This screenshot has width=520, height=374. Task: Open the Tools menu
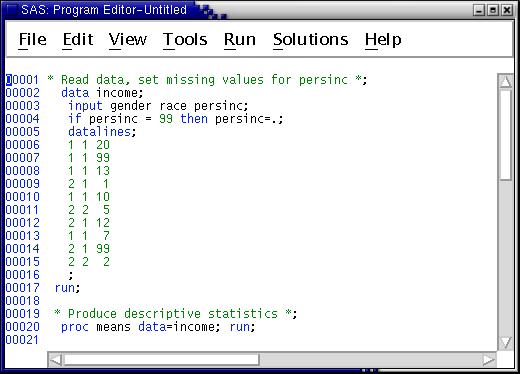click(185, 40)
